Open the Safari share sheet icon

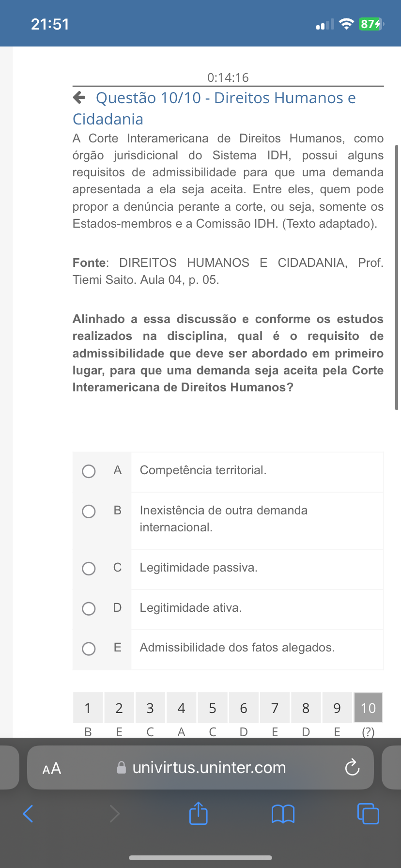coord(198,813)
